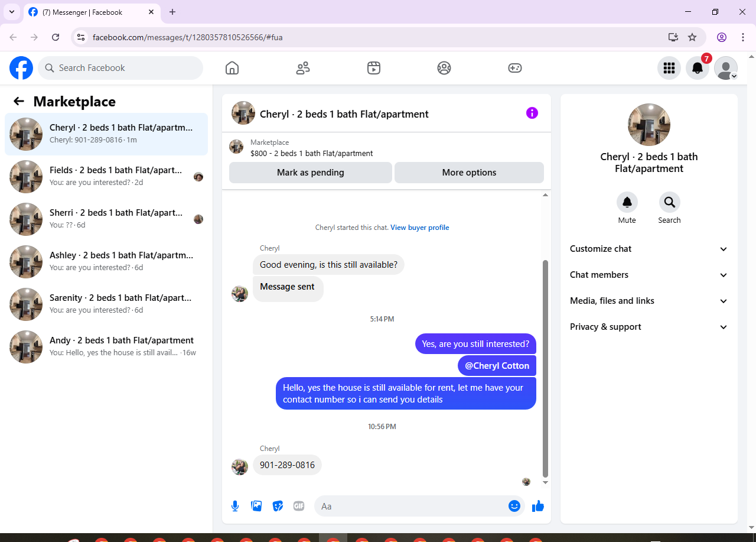Click "Good evening, is this still available?" message
Viewport: 756px width, 542px height.
click(328, 265)
